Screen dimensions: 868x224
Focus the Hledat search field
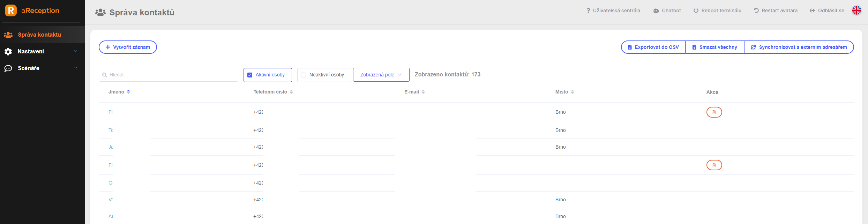pos(169,75)
